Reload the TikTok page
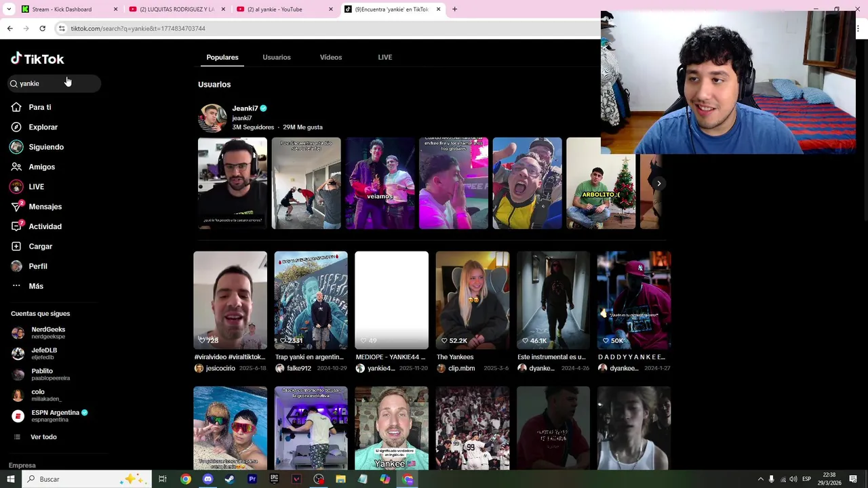868x488 pixels. (x=42, y=28)
